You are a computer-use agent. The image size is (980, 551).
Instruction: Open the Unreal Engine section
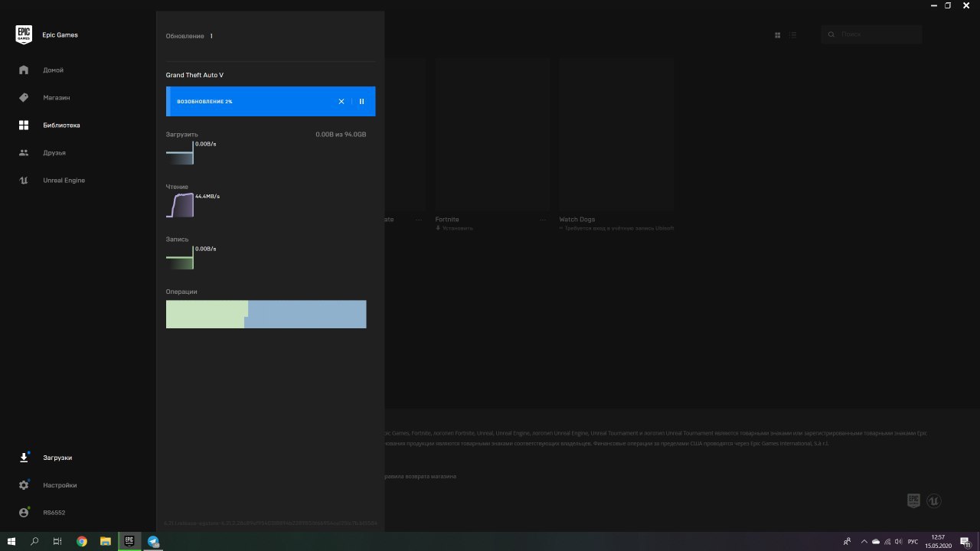point(52,181)
